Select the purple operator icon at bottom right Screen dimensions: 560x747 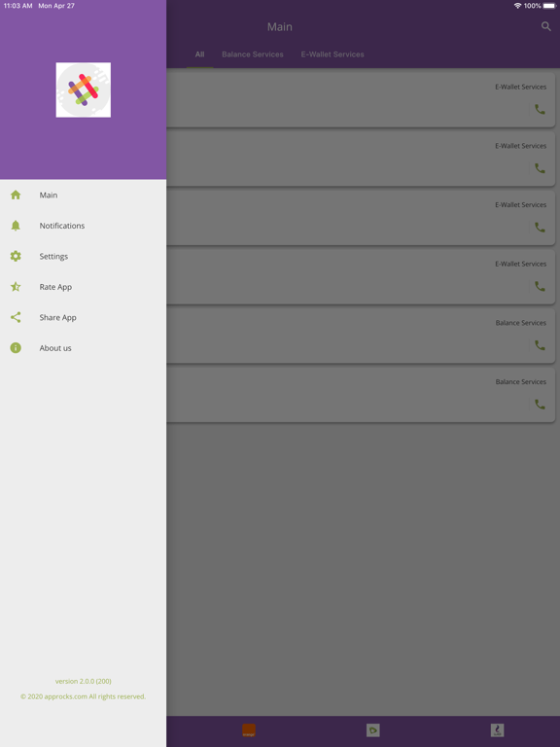(x=497, y=730)
